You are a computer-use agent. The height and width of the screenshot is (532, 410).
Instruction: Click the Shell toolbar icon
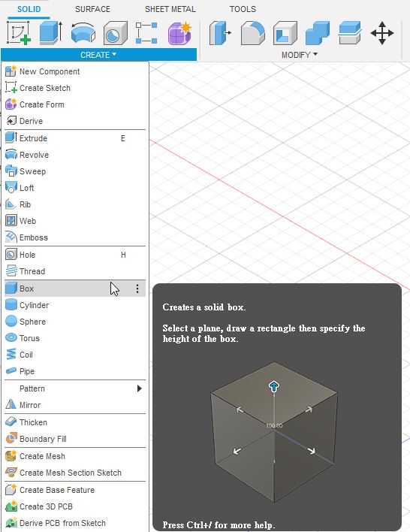click(285, 33)
